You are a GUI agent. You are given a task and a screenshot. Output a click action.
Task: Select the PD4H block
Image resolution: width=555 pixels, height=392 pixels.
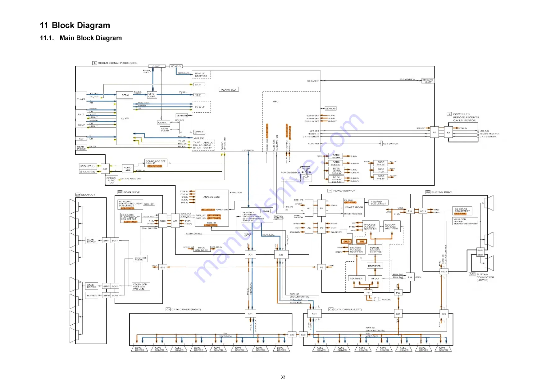(x=266, y=211)
